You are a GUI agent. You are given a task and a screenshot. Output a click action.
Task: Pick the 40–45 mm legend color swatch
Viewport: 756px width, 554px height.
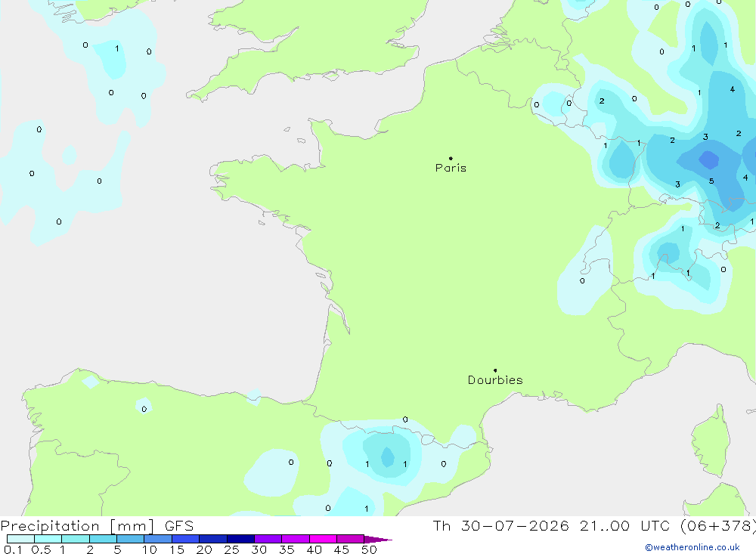pos(323,539)
